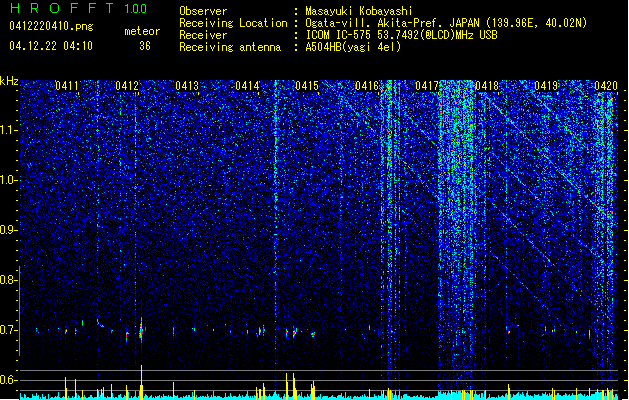Click the date stamp 04.12.22 04:10
629x400 pixels.
point(51,46)
